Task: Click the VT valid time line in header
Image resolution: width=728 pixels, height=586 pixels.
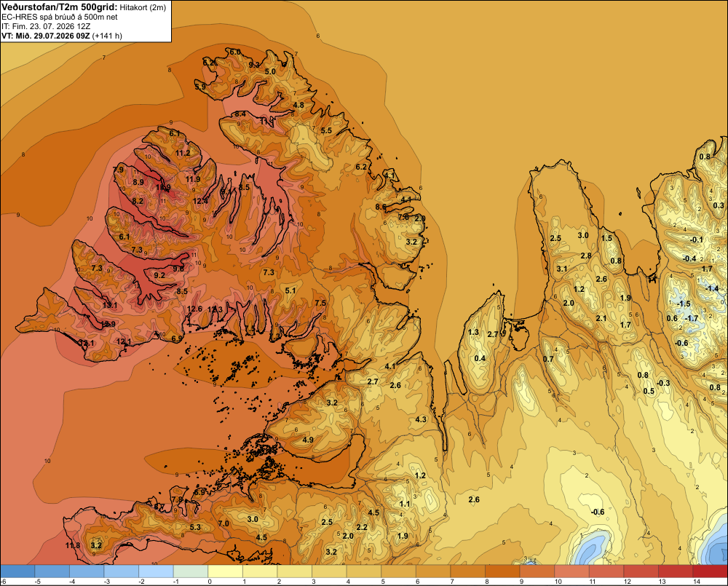Action: (x=62, y=36)
